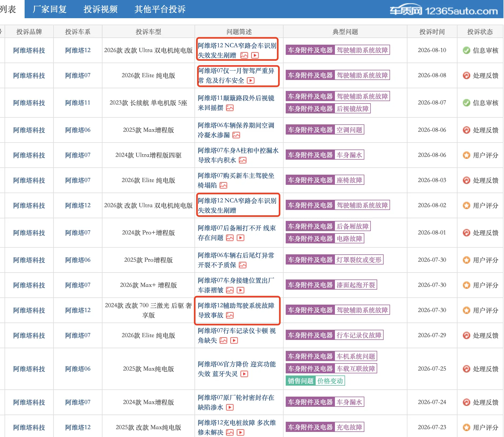Click 座椅故障 problem tag
Image resolution: width=504 pixels, height=437 pixels.
tap(349, 180)
